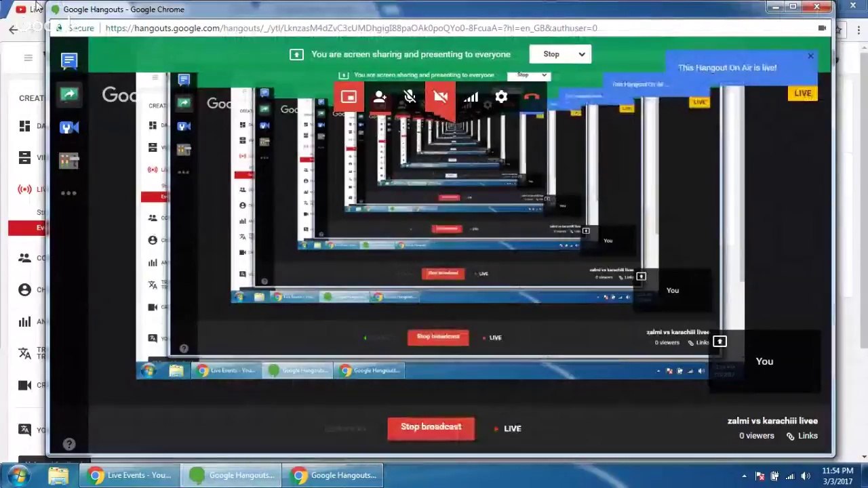
Task: Open the Hangouts chat panel icon
Action: click(69, 61)
